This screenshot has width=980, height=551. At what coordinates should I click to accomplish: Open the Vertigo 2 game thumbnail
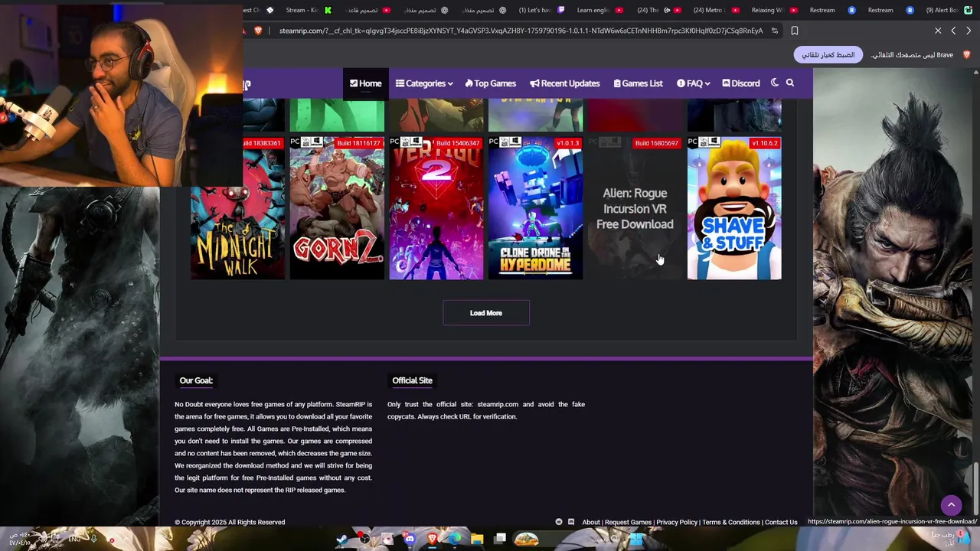pyautogui.click(x=436, y=208)
